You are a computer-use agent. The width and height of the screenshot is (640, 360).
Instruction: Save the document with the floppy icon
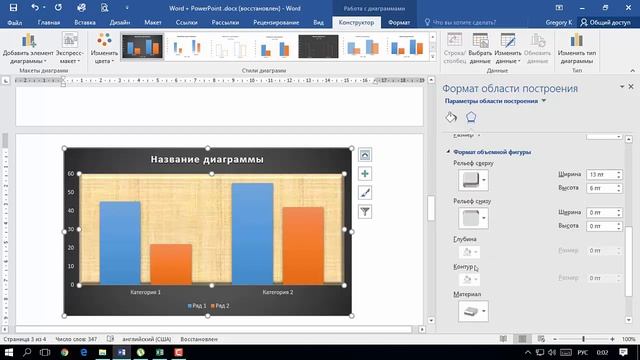pos(13,7)
